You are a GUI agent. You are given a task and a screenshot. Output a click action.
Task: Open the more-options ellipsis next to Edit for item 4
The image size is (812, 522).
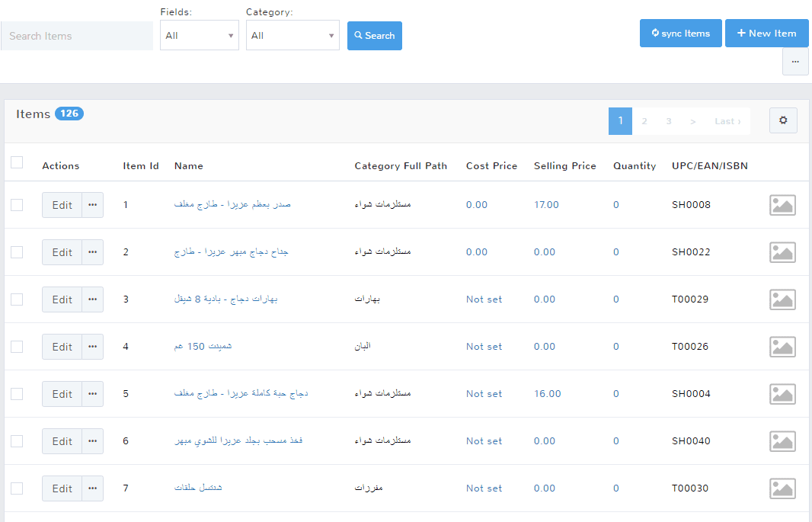tap(93, 347)
